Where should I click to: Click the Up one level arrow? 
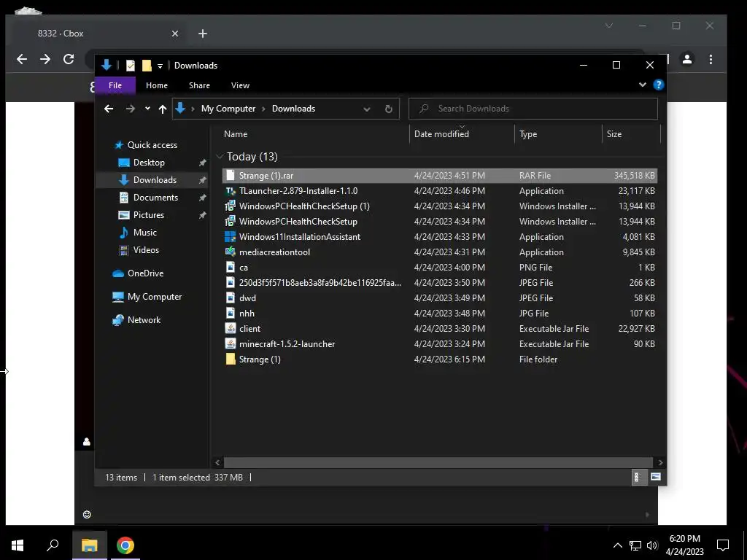click(163, 109)
